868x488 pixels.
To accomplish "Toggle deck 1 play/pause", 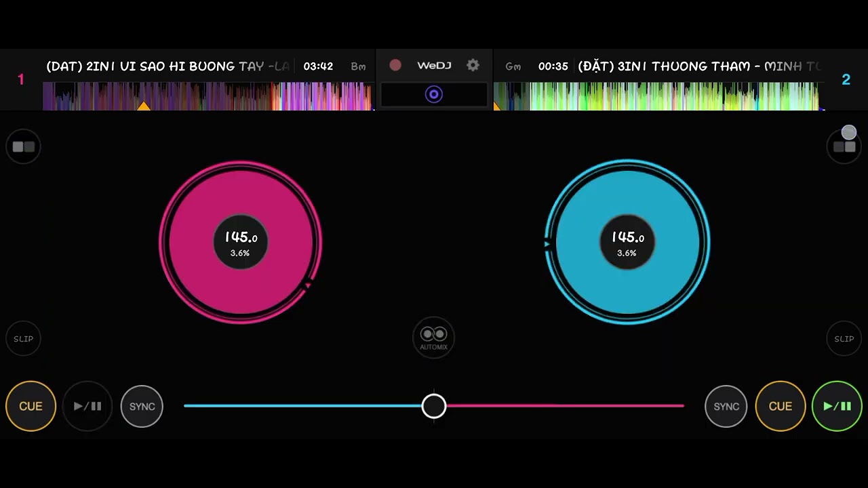I will [x=87, y=406].
